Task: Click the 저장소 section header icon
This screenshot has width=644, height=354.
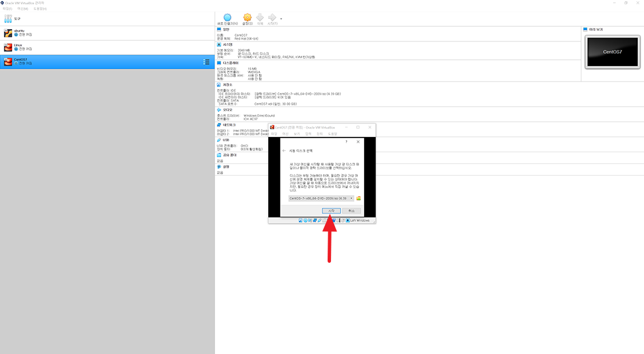Action: point(219,84)
